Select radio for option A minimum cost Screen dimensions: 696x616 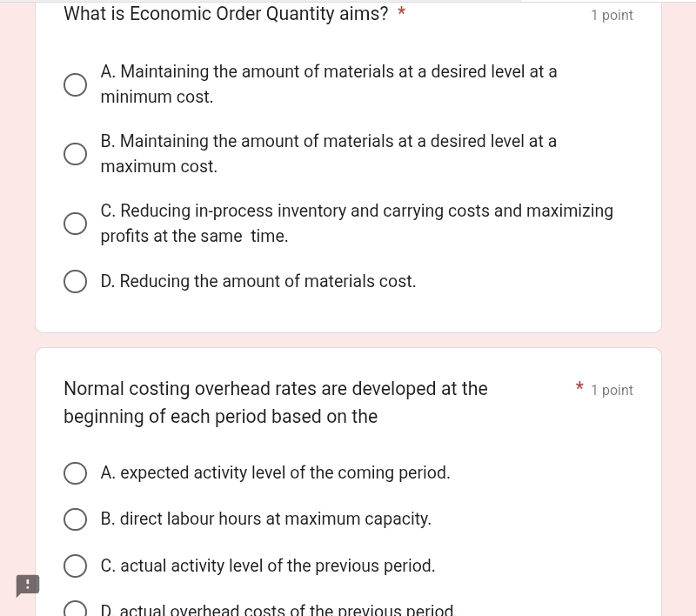(x=76, y=85)
